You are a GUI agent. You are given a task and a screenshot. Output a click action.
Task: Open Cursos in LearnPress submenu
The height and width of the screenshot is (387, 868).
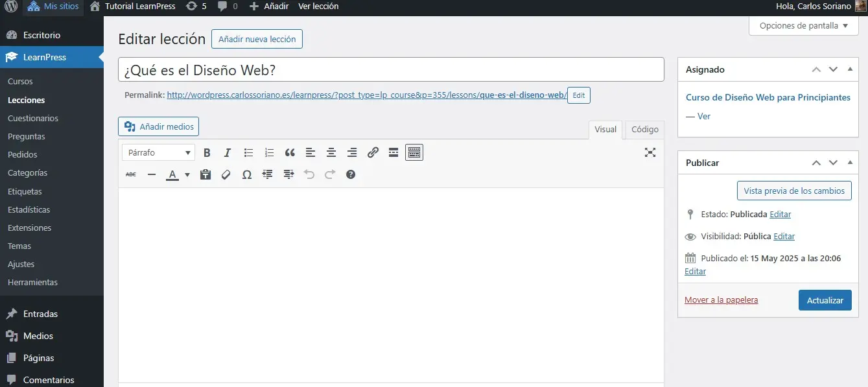(x=20, y=82)
